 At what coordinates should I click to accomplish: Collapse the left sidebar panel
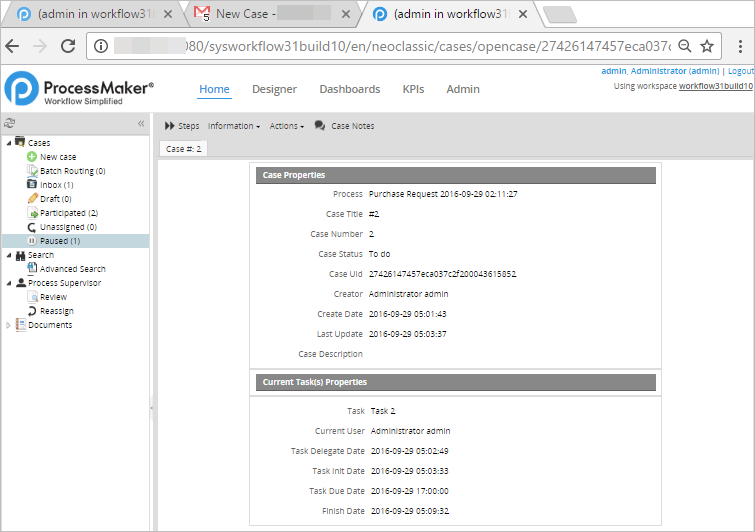point(141,124)
